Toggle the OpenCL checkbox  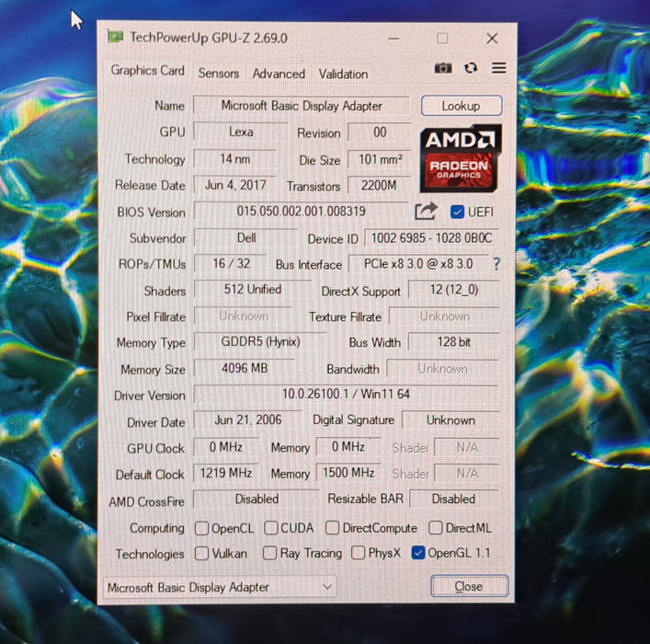[x=202, y=528]
